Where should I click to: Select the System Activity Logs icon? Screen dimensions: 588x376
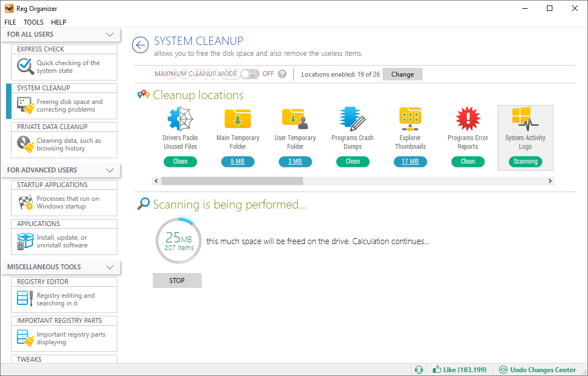click(525, 119)
